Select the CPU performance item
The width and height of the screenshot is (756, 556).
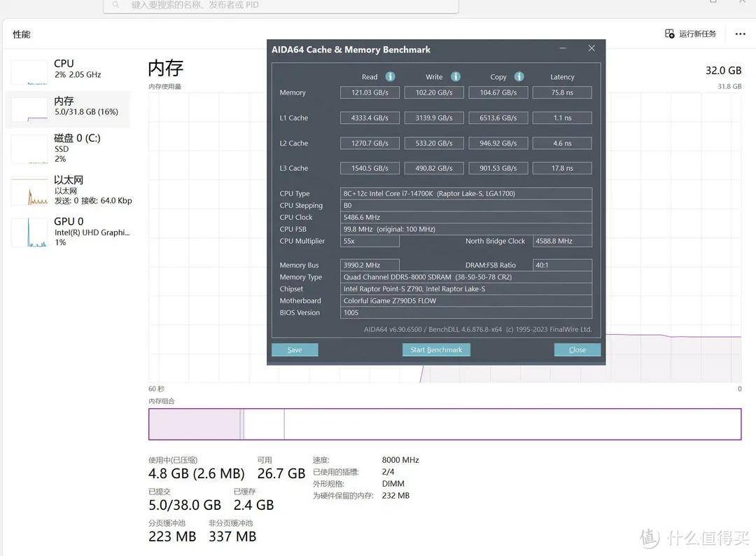pyautogui.click(x=68, y=71)
